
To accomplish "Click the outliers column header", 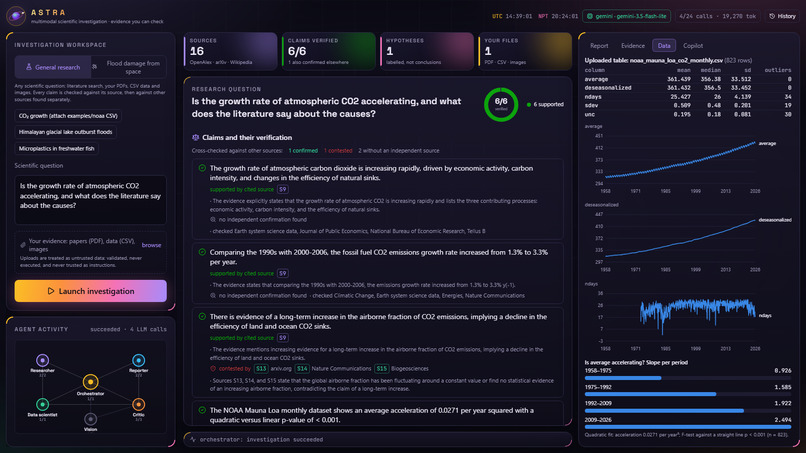I will [x=778, y=70].
